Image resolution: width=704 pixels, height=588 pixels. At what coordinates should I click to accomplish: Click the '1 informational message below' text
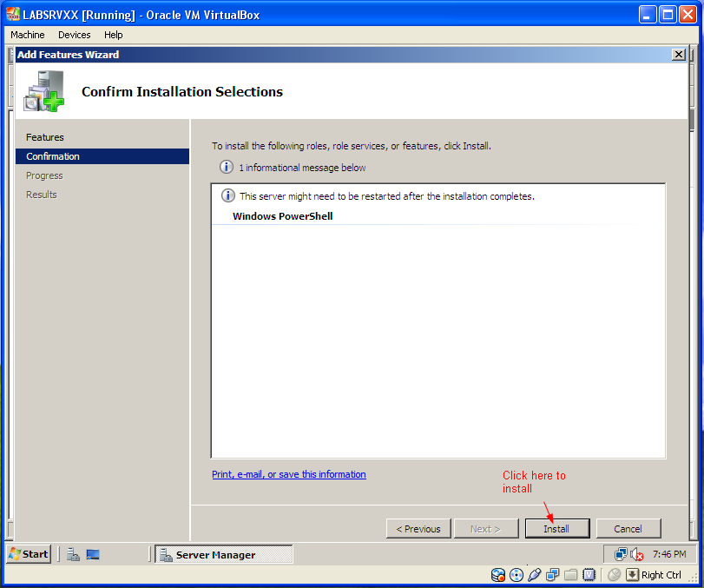pyautogui.click(x=302, y=168)
